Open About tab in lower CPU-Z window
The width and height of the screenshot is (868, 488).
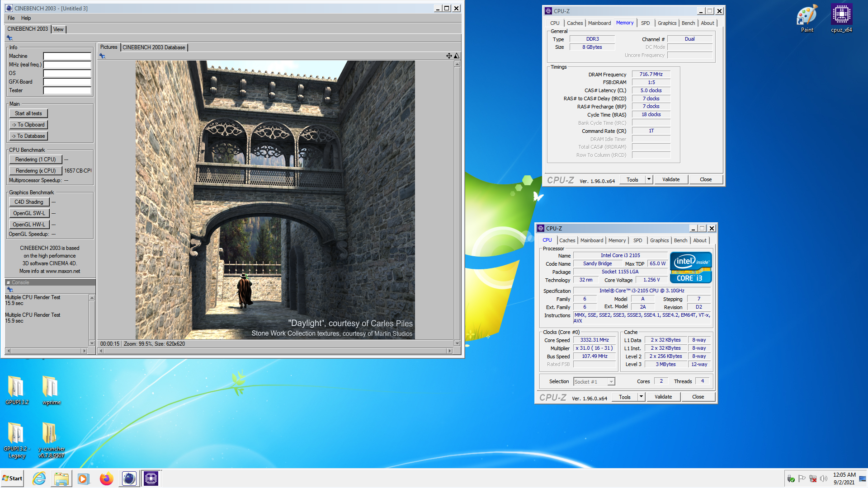tap(700, 240)
